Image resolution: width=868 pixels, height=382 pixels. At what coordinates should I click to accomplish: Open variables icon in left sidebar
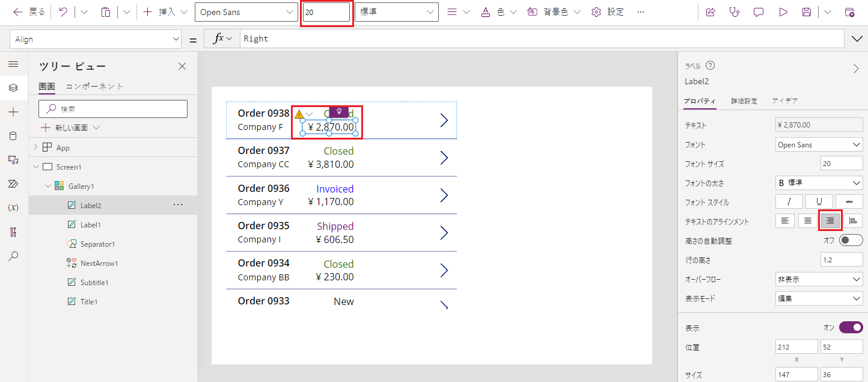click(x=13, y=208)
